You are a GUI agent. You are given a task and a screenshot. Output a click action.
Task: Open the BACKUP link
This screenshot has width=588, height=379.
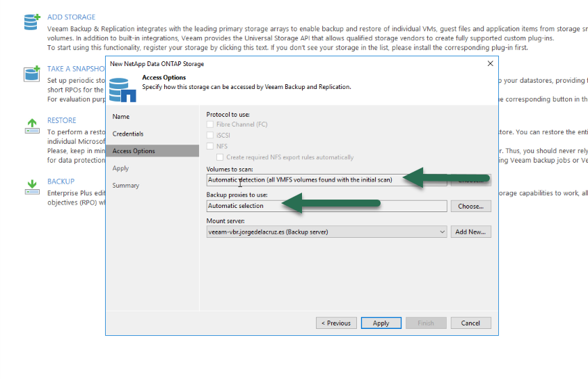click(61, 182)
